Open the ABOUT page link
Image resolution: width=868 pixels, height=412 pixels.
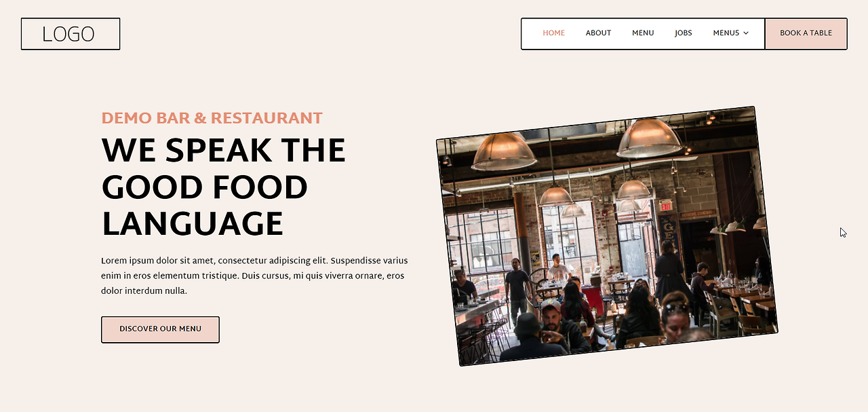pyautogui.click(x=598, y=33)
